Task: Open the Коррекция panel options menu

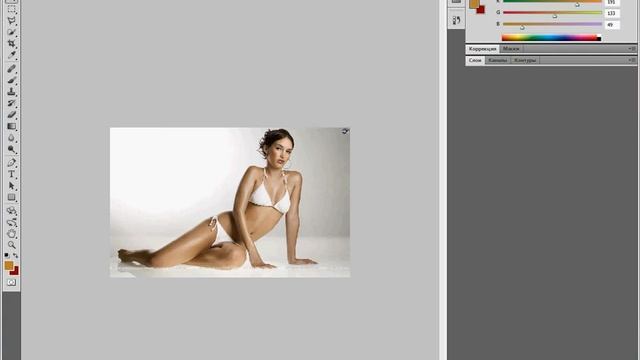Action: (x=632, y=49)
